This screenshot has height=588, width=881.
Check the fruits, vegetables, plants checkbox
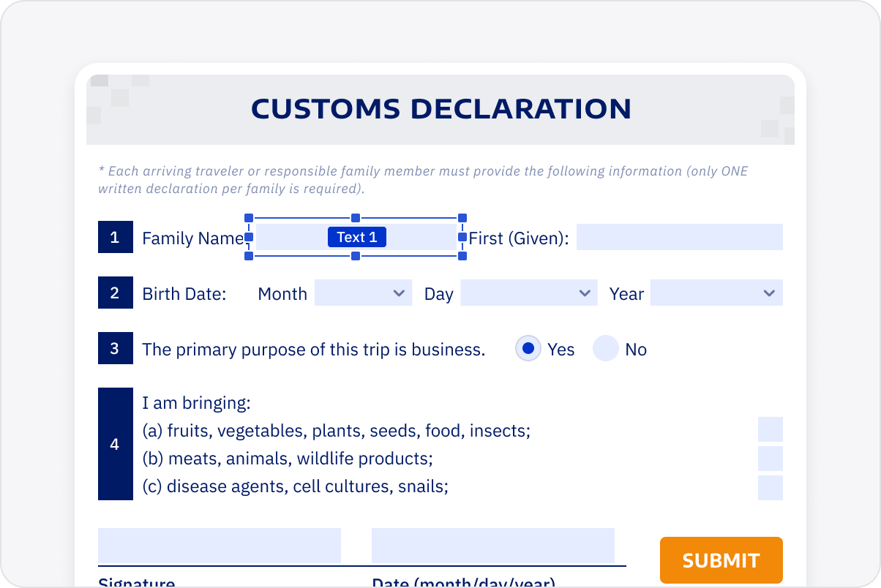[x=770, y=429]
